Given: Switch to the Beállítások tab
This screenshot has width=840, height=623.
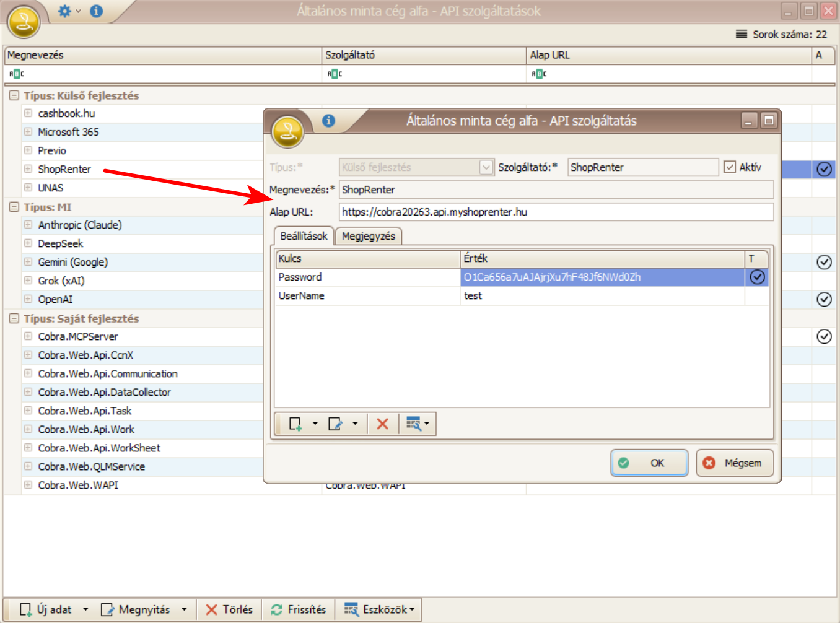Looking at the screenshot, I should pos(304,236).
